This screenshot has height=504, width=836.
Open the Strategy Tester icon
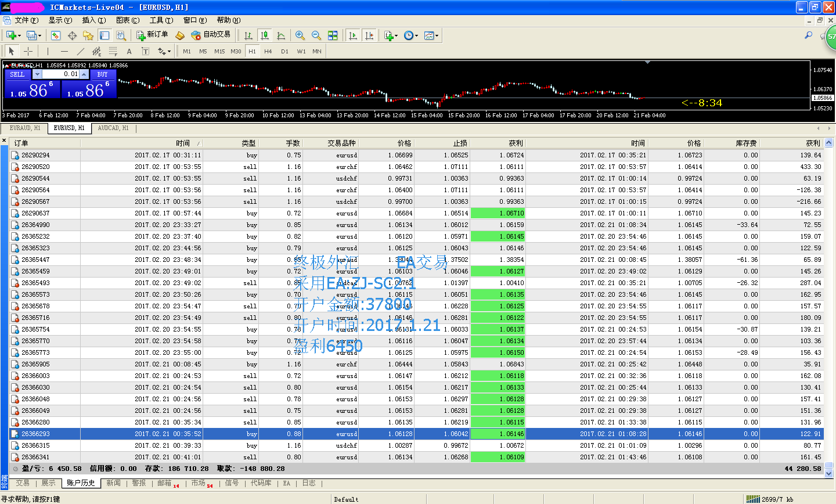121,35
